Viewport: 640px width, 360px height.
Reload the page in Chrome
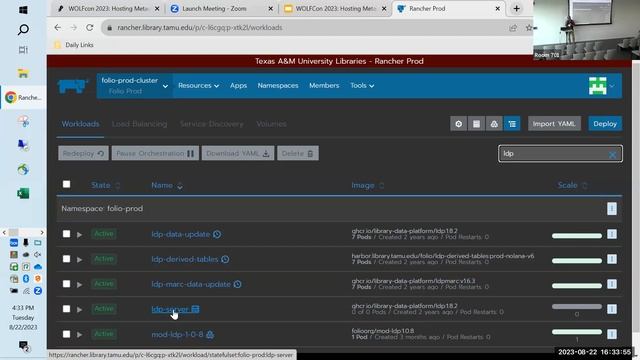click(89, 27)
